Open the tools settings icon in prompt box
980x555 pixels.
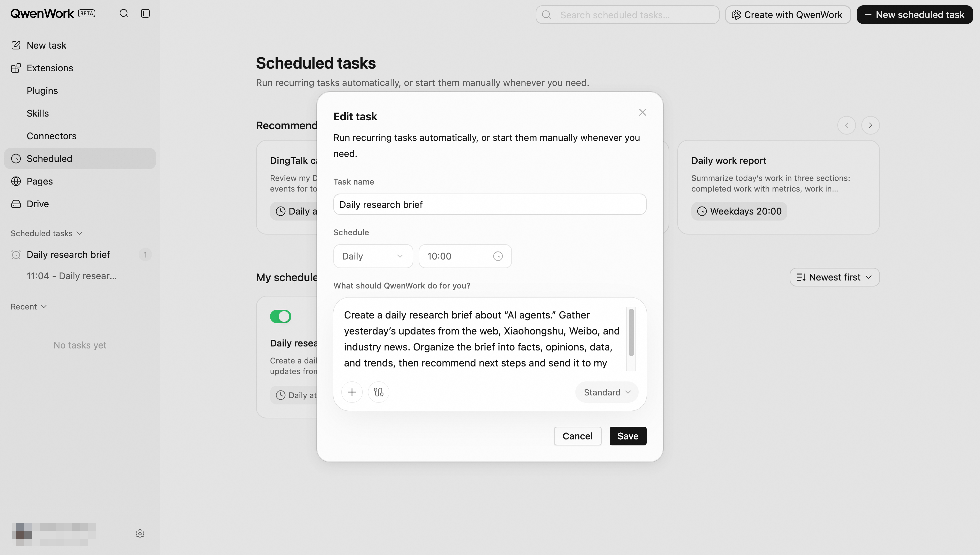[378, 392]
